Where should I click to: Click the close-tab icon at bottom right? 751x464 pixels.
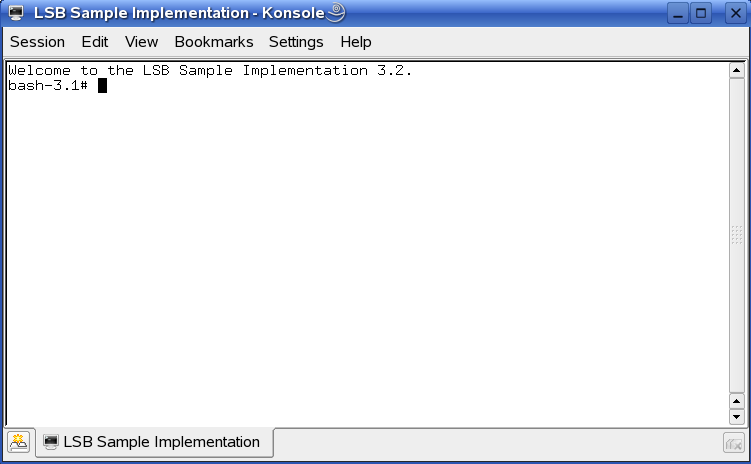734,443
